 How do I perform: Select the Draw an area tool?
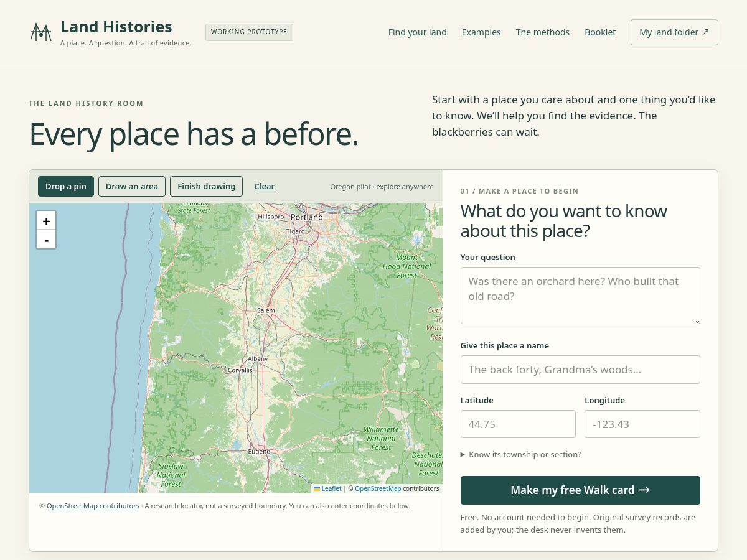(132, 186)
